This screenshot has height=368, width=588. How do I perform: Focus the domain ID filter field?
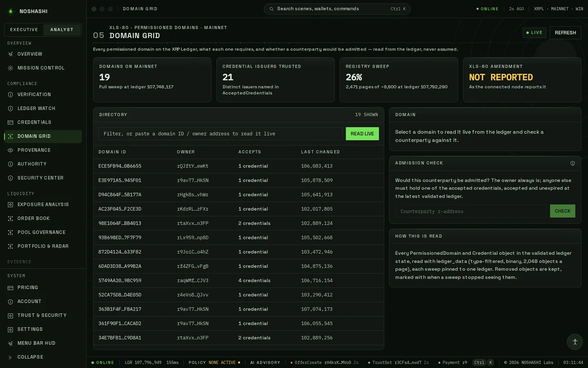coord(220,134)
